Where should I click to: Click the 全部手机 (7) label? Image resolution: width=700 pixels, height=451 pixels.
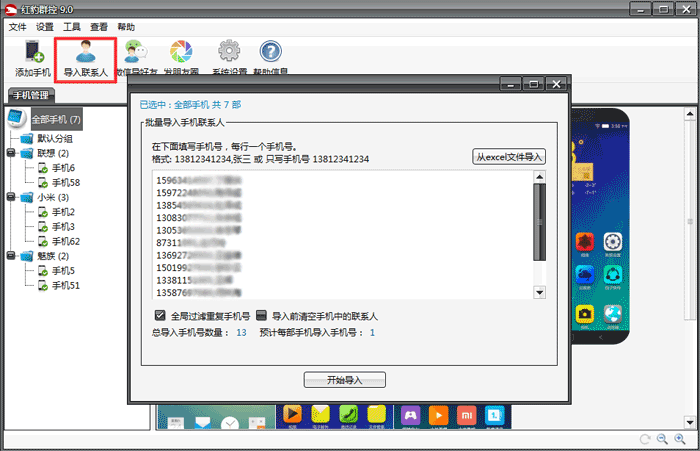[x=56, y=119]
